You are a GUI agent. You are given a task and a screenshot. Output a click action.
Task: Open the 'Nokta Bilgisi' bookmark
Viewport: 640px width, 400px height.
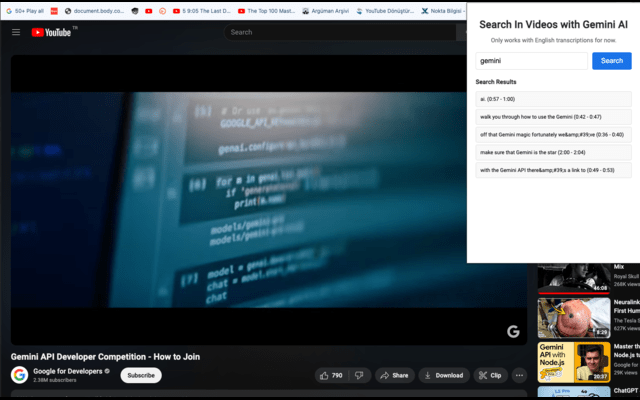click(x=443, y=11)
